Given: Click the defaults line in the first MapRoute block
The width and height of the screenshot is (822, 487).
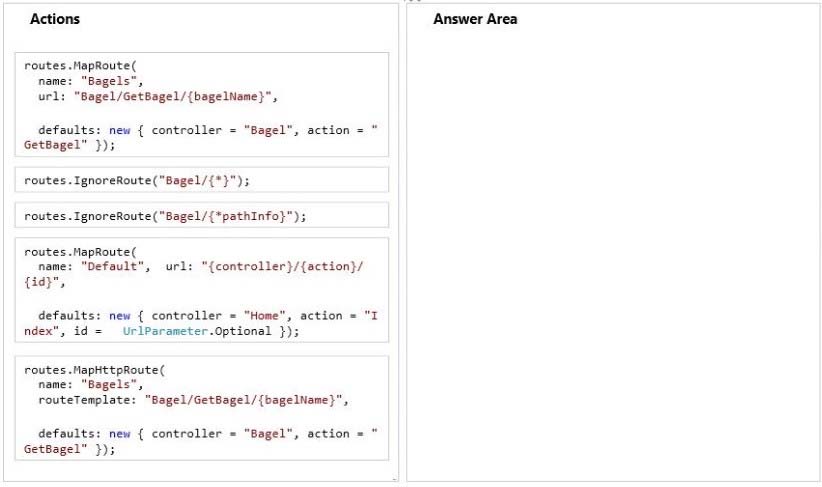Looking at the screenshot, I should click(x=201, y=137).
